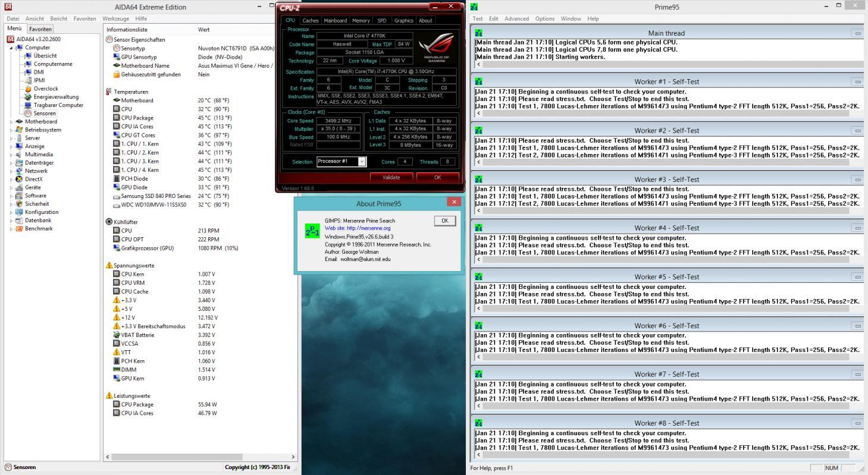Click the DirectX icon in AIDA64 tree
868x475 pixels.
coord(19,179)
